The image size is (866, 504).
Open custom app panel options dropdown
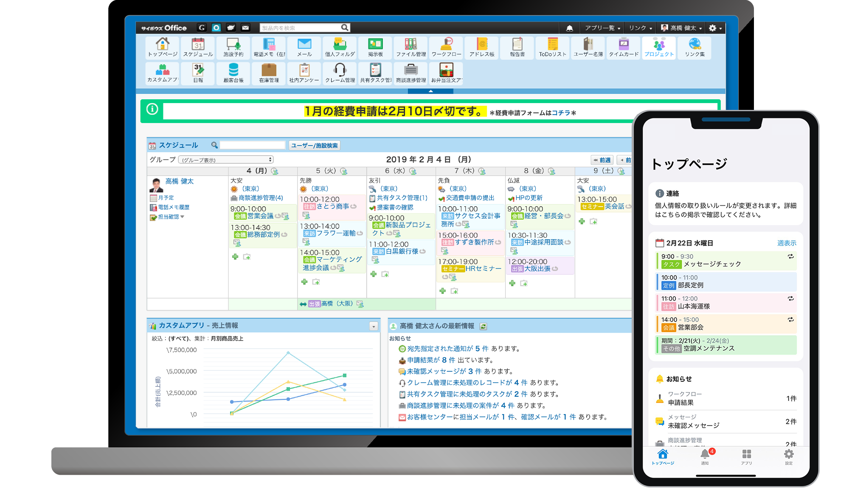pyautogui.click(x=374, y=326)
